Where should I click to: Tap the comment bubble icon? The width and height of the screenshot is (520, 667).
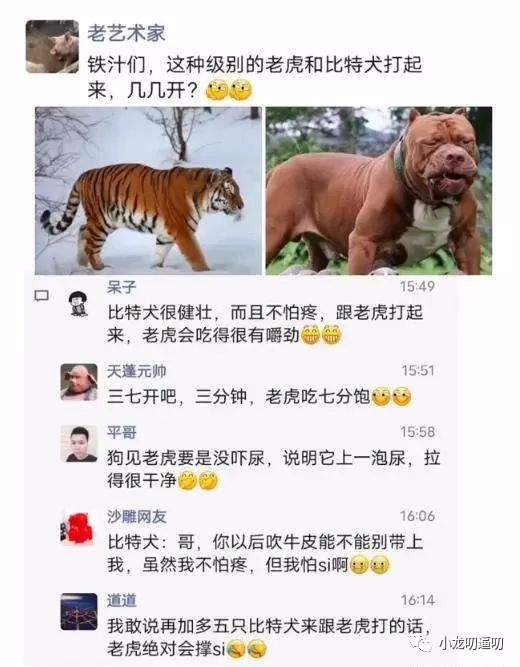point(41,296)
